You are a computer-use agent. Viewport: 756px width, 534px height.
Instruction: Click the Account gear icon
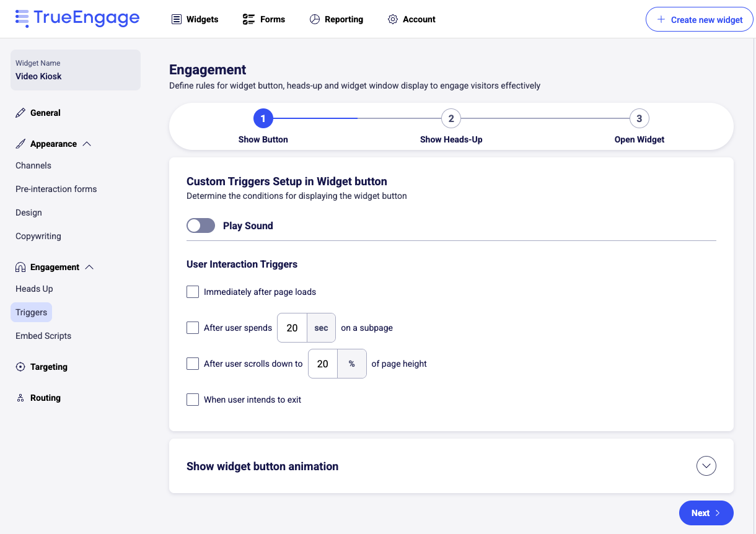[392, 19]
